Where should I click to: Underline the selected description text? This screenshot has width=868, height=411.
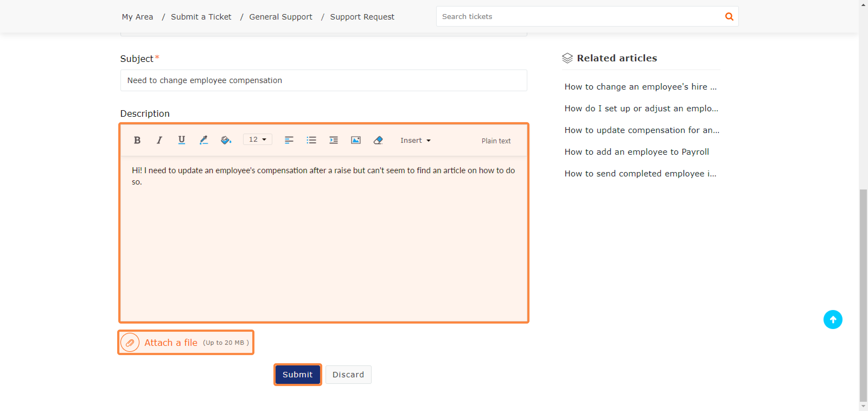click(x=182, y=140)
